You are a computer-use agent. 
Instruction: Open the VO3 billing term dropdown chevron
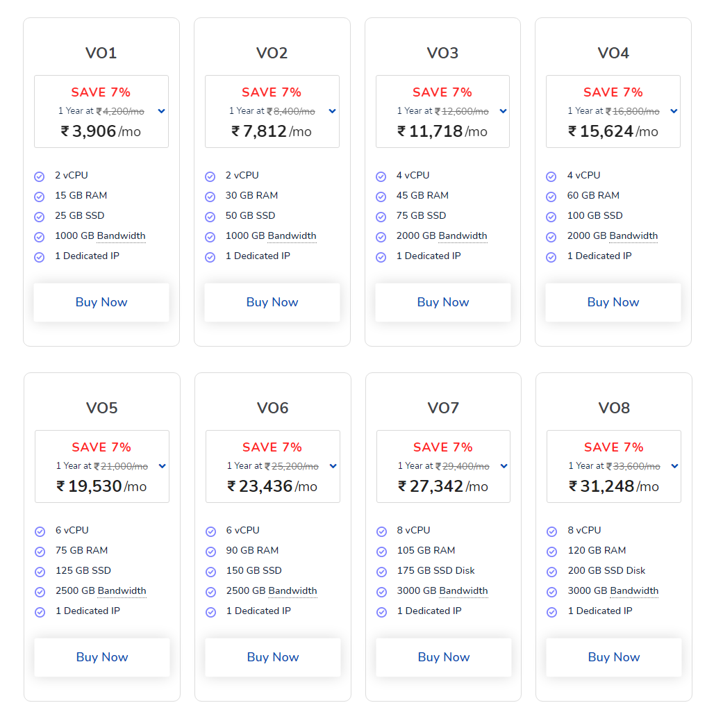[503, 111]
